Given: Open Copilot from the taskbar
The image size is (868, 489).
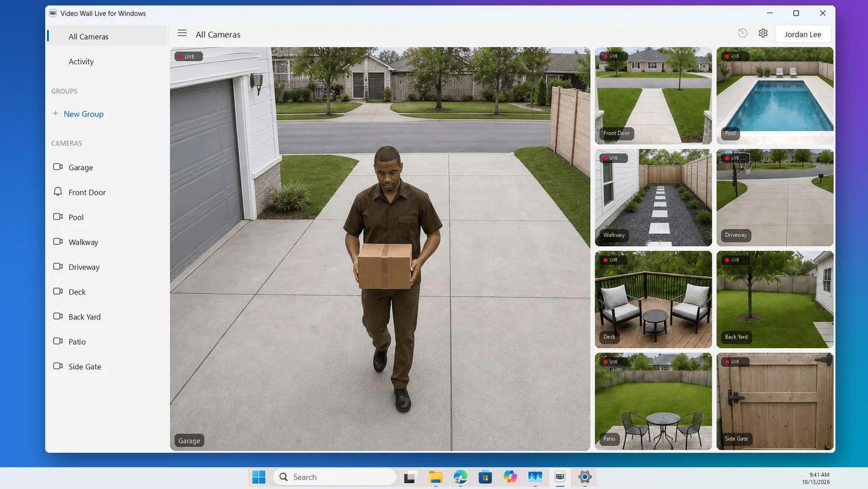Looking at the screenshot, I should pos(510,477).
